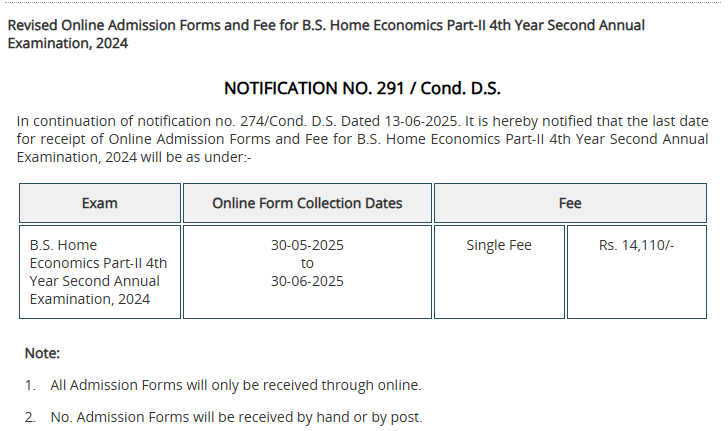
Task: Click 'Examination, 2024 will be as under' text
Action: (134, 157)
